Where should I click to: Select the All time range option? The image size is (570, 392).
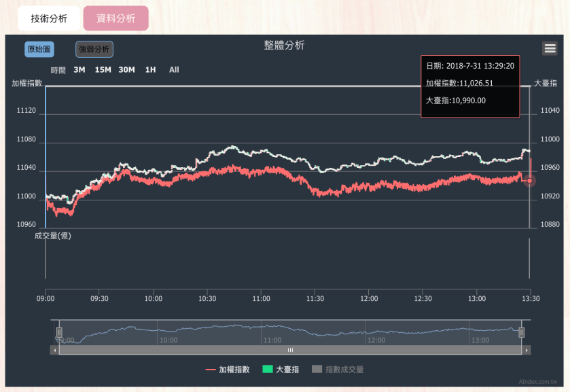click(x=173, y=69)
